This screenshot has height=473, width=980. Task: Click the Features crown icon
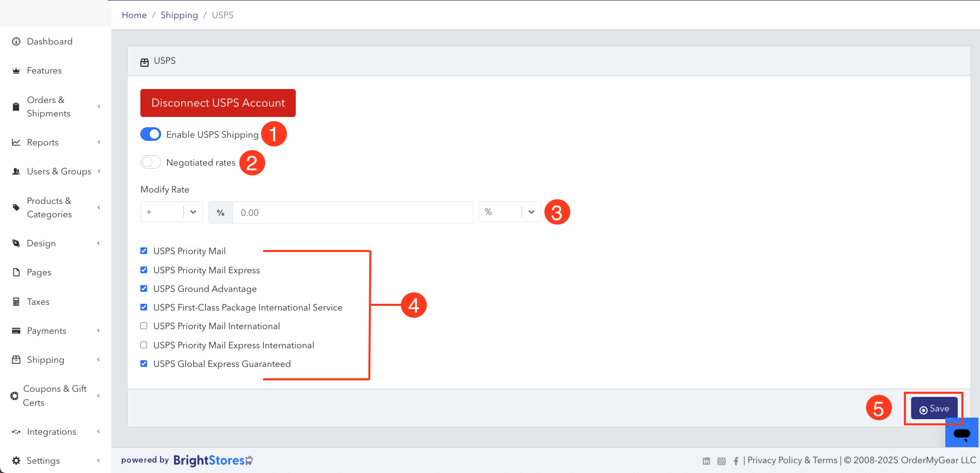point(16,70)
